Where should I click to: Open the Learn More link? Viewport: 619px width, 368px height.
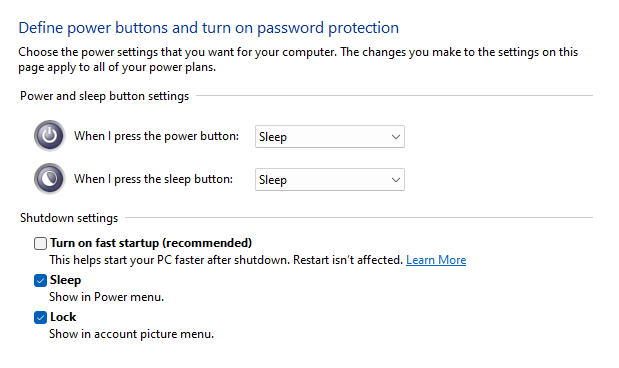tap(436, 260)
